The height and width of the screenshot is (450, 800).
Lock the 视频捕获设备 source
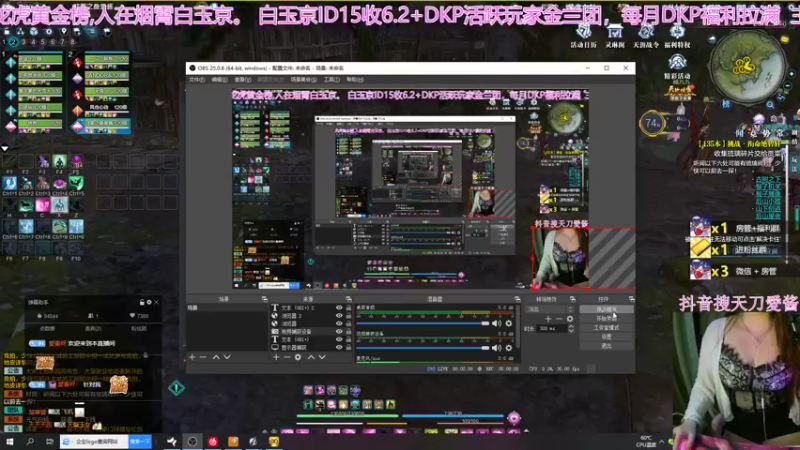coord(348,332)
